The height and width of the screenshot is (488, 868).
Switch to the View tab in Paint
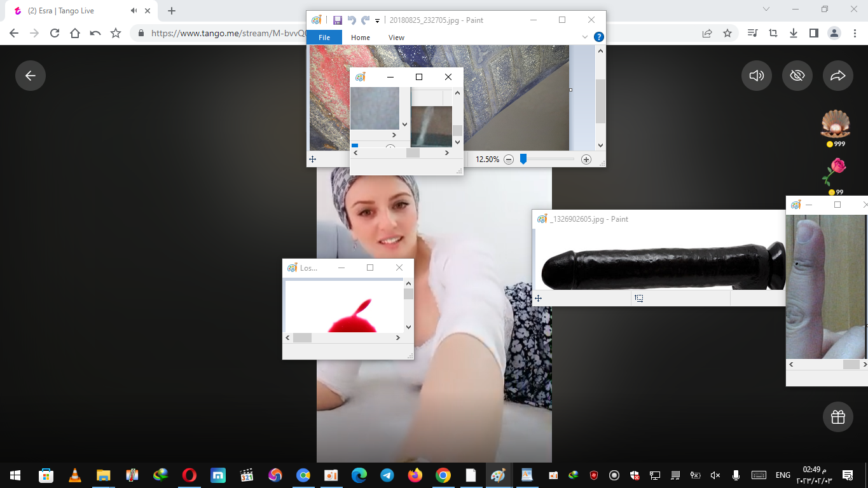396,37
